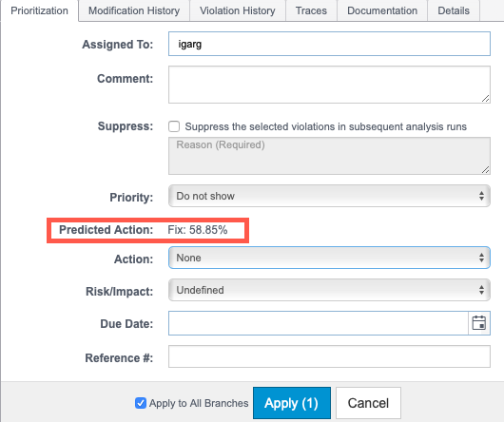Screen dimensions: 504x422
Task: Open the Violation History tab
Action: 238,10
